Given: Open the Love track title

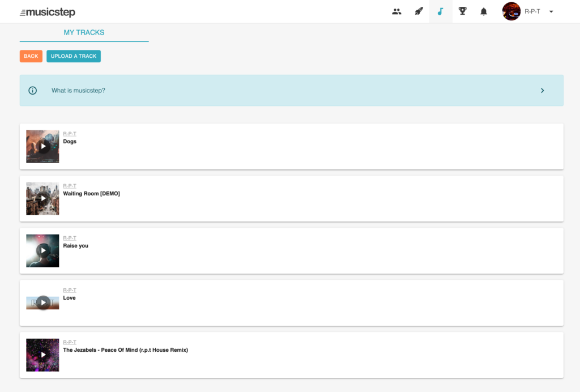Looking at the screenshot, I should [x=69, y=298].
